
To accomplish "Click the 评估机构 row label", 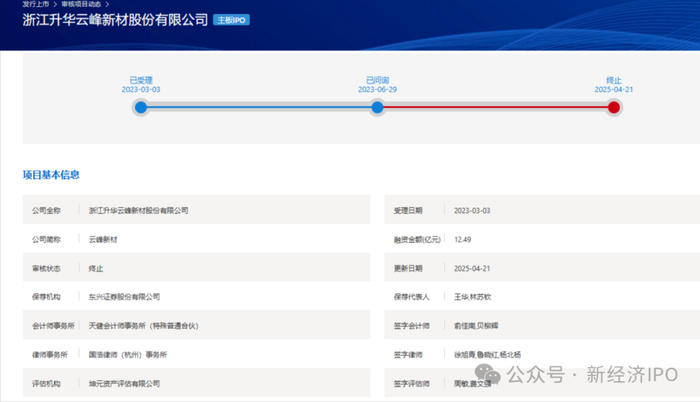I will tap(46, 384).
